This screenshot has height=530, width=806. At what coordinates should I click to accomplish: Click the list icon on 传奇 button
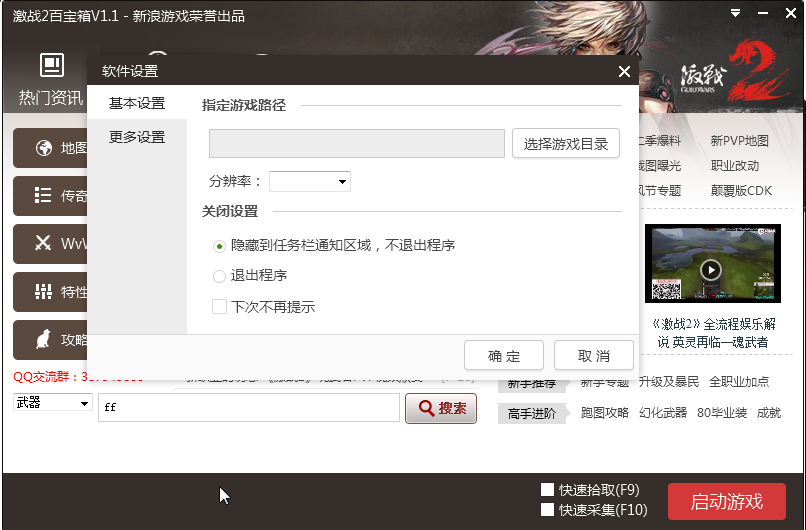pyautogui.click(x=43, y=195)
